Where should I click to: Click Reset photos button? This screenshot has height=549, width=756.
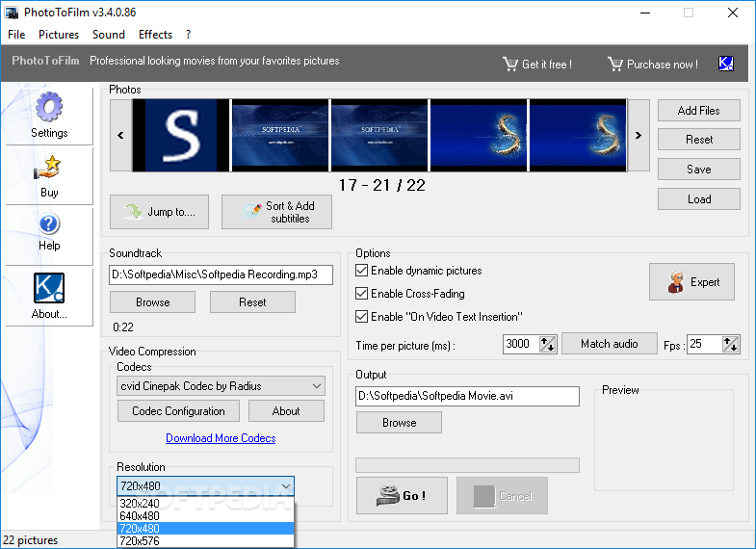click(x=698, y=140)
